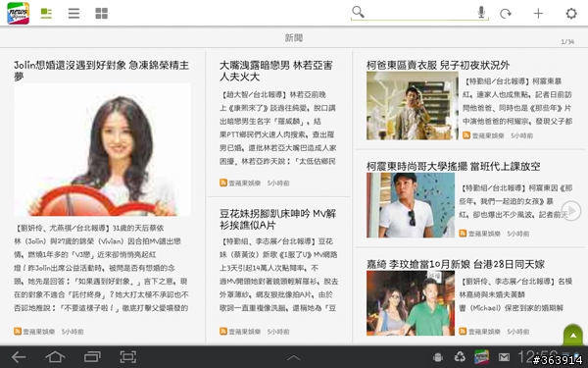588x368 pixels.
Task: Click 5小時前 timestamp under 豆花妹 article
Action: pos(278,332)
